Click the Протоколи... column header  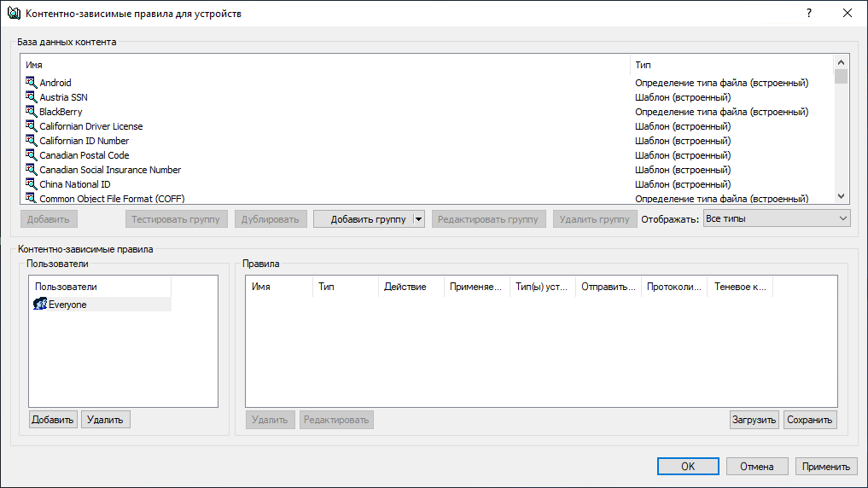pyautogui.click(x=674, y=287)
